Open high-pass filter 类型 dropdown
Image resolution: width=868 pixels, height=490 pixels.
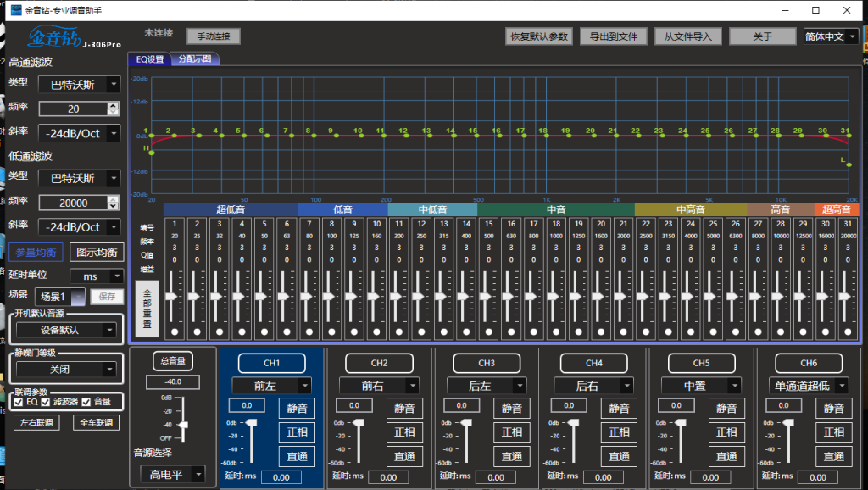click(79, 85)
